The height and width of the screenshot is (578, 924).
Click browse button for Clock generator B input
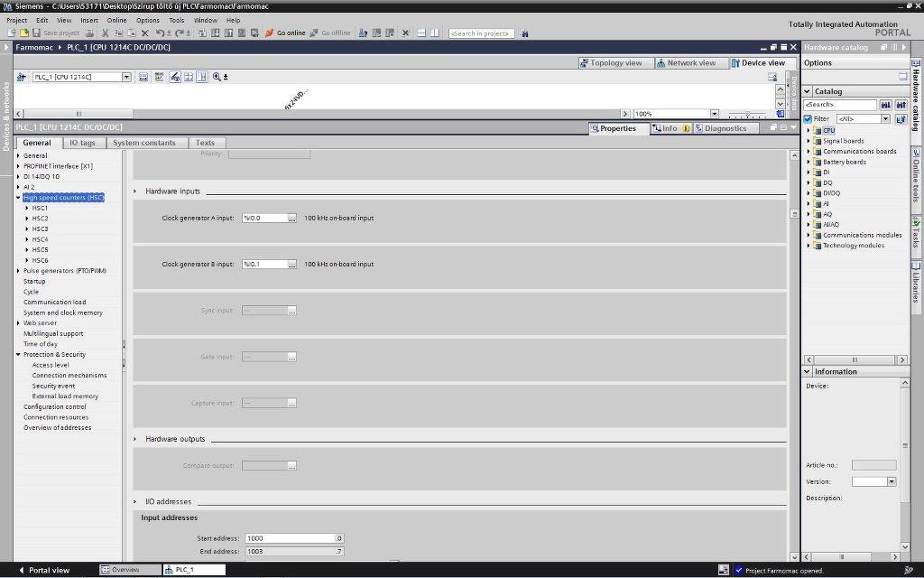click(291, 265)
